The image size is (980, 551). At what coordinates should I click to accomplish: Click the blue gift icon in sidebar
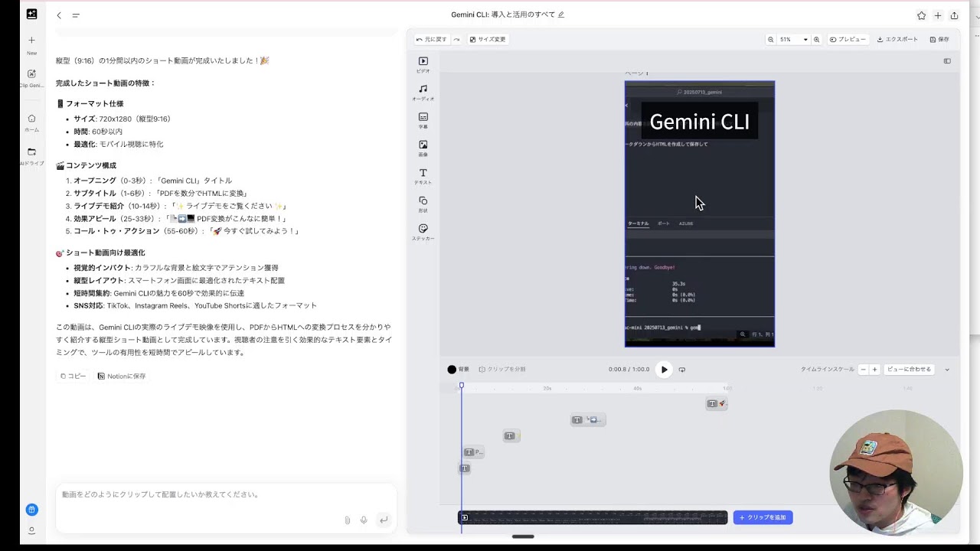(x=31, y=510)
